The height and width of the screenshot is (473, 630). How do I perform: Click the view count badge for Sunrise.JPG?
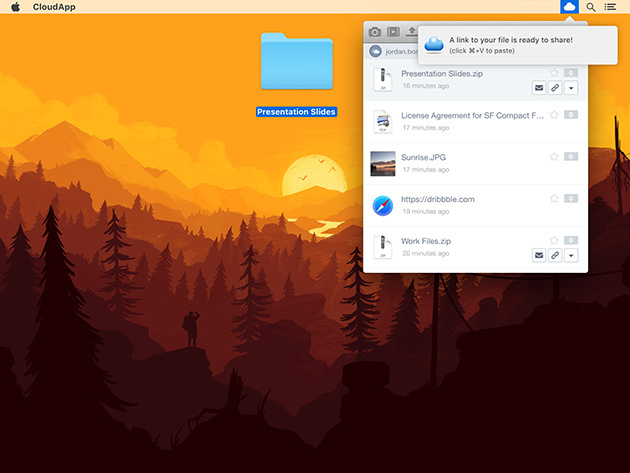pyautogui.click(x=571, y=157)
